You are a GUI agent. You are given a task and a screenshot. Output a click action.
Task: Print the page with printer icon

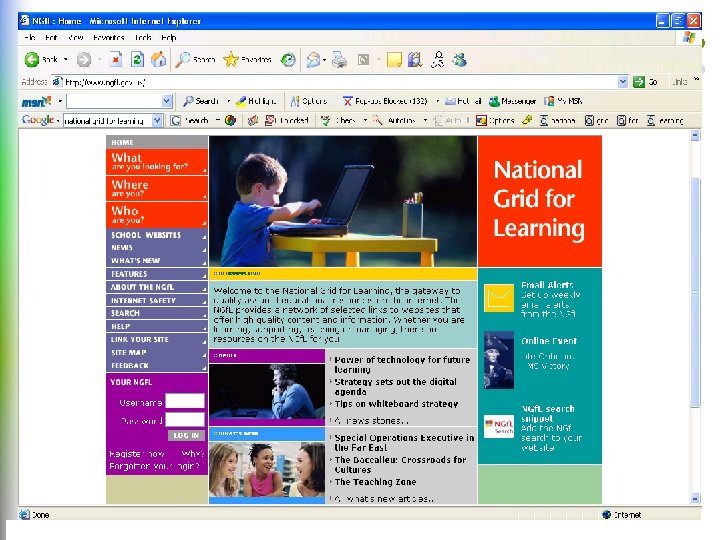coord(340,59)
